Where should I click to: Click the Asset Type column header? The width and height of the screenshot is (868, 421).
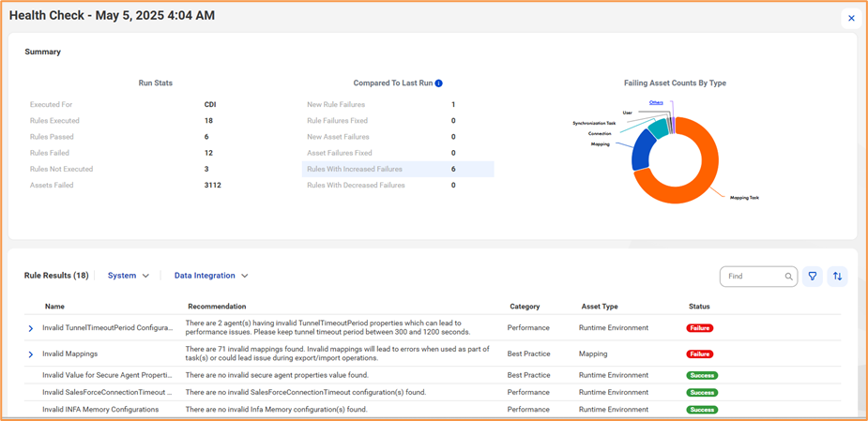click(x=600, y=307)
